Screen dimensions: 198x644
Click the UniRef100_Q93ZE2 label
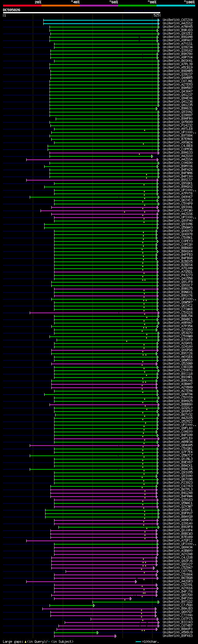click(178, 34)
